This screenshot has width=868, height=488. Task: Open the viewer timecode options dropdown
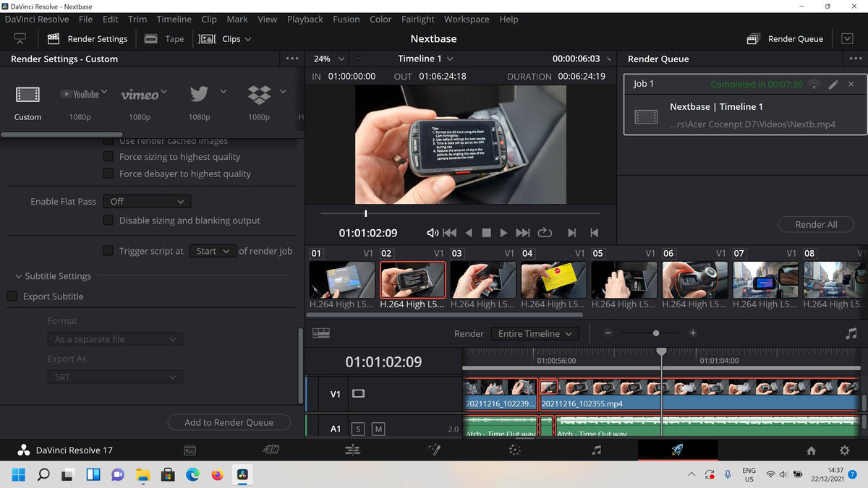[x=609, y=59]
